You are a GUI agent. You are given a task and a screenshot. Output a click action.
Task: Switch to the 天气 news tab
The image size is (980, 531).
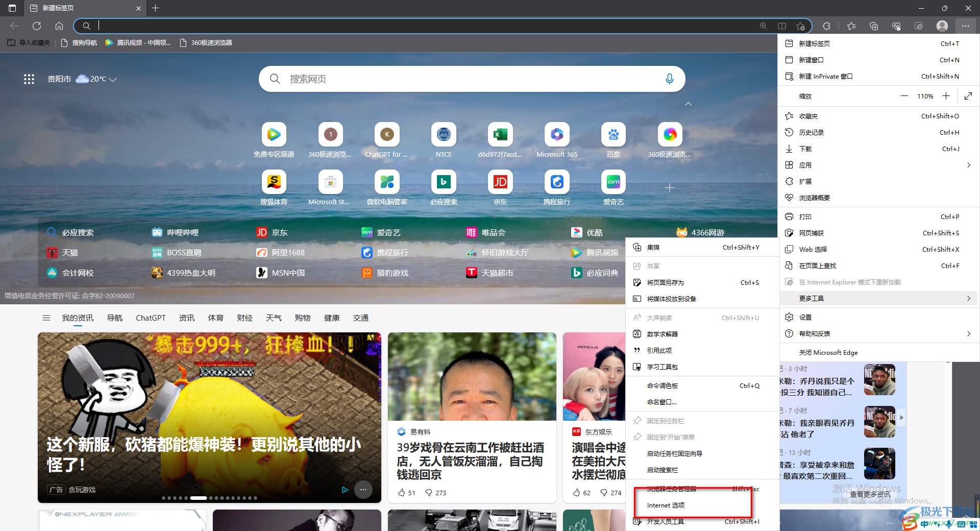pyautogui.click(x=274, y=318)
